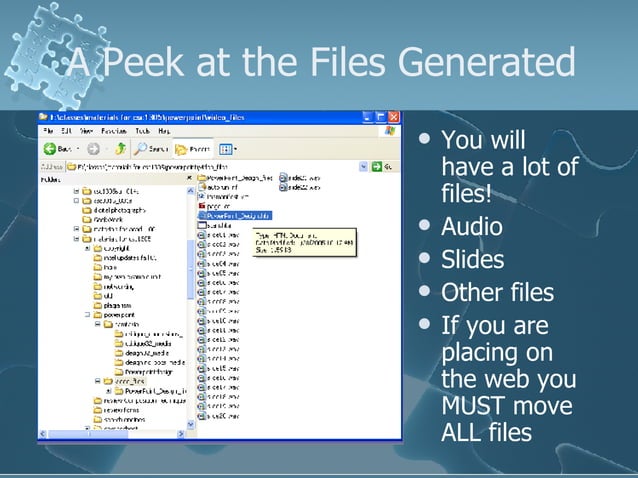Open the Favorites menu

click(x=114, y=131)
